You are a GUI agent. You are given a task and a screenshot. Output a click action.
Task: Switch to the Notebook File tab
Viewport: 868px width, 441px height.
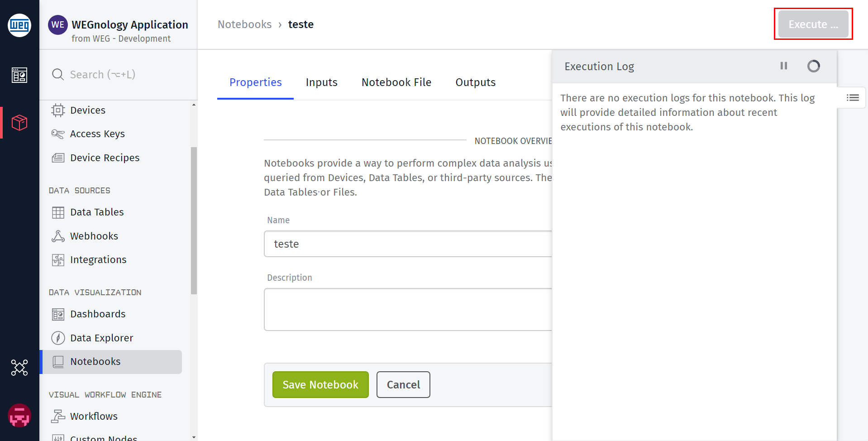pos(396,82)
